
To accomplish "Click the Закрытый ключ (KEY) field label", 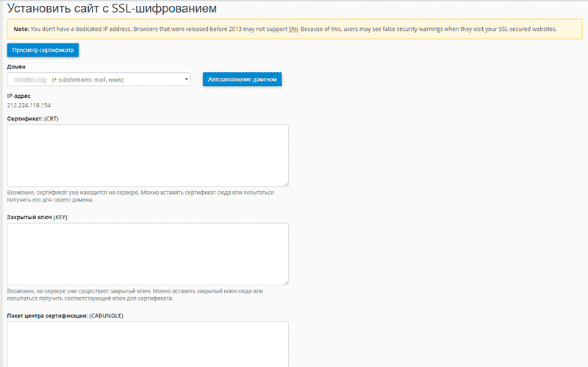I will (x=37, y=217).
